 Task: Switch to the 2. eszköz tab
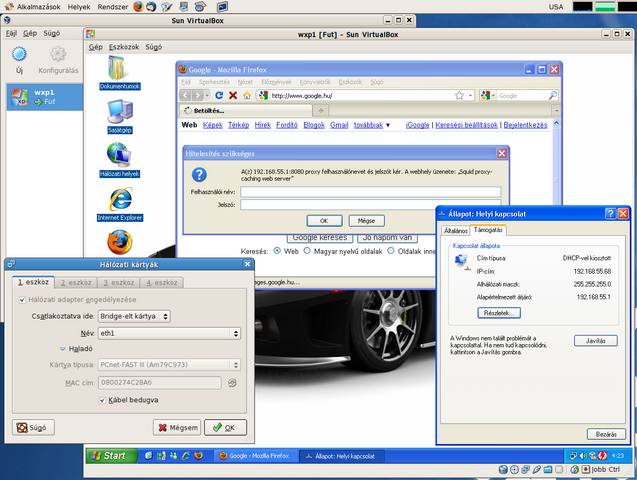[x=79, y=283]
